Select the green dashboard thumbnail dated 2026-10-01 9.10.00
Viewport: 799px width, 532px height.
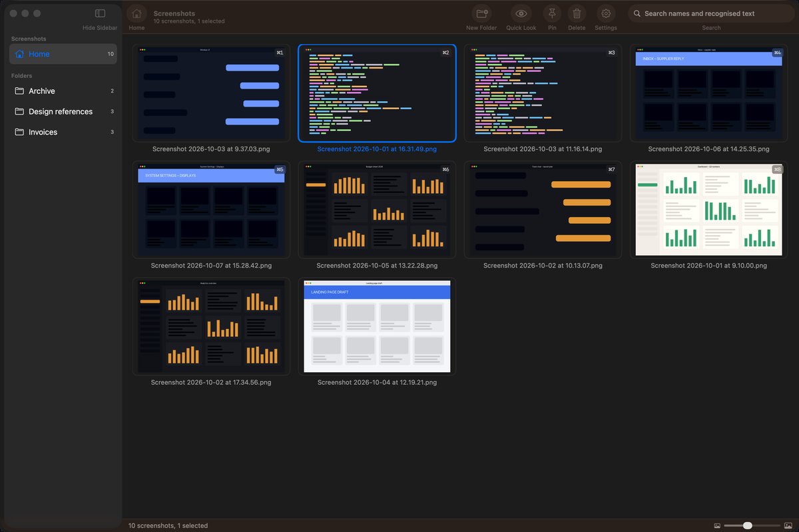[708, 210]
